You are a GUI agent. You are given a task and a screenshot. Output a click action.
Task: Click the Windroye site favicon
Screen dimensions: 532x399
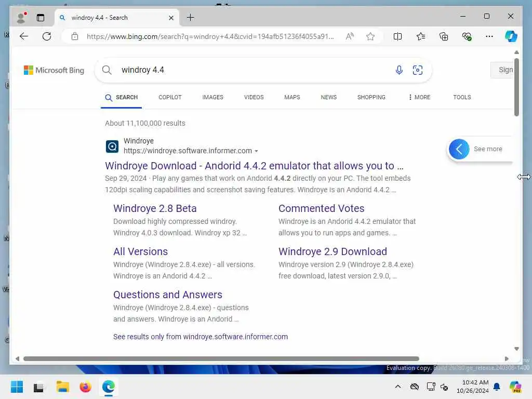click(112, 147)
